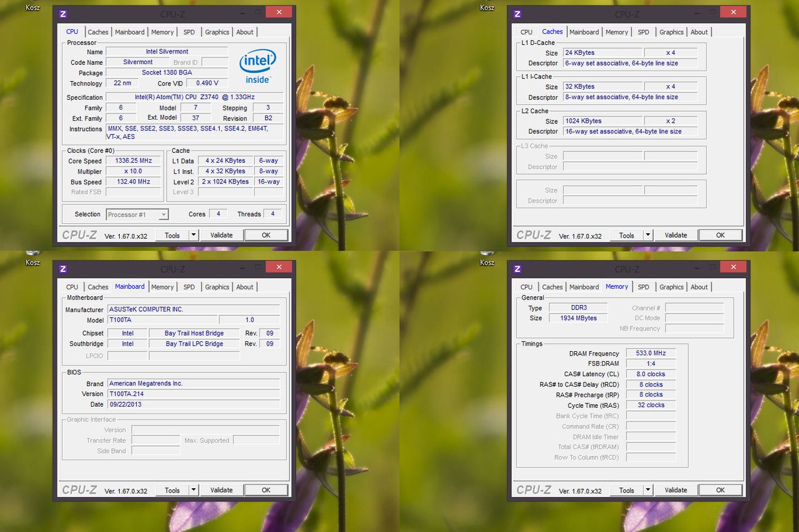The width and height of the screenshot is (799, 532).
Task: Expand Tools dropdown arrow in the Mainboard tab window
Action: [x=194, y=490]
